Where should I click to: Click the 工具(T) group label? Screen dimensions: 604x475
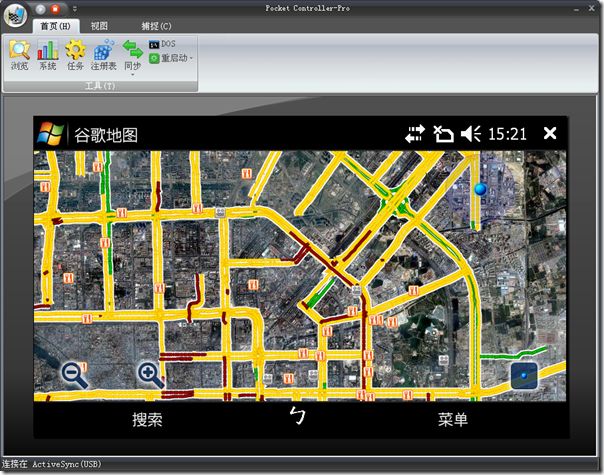100,86
